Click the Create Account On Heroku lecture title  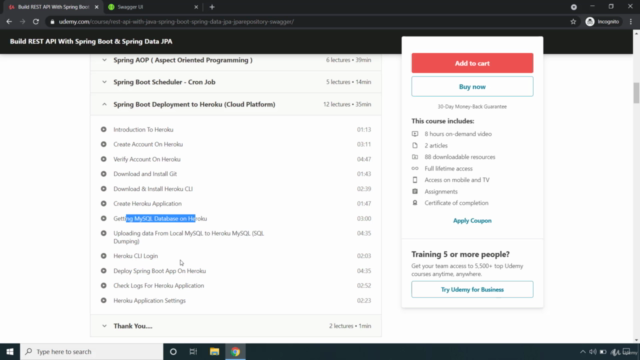(148, 144)
